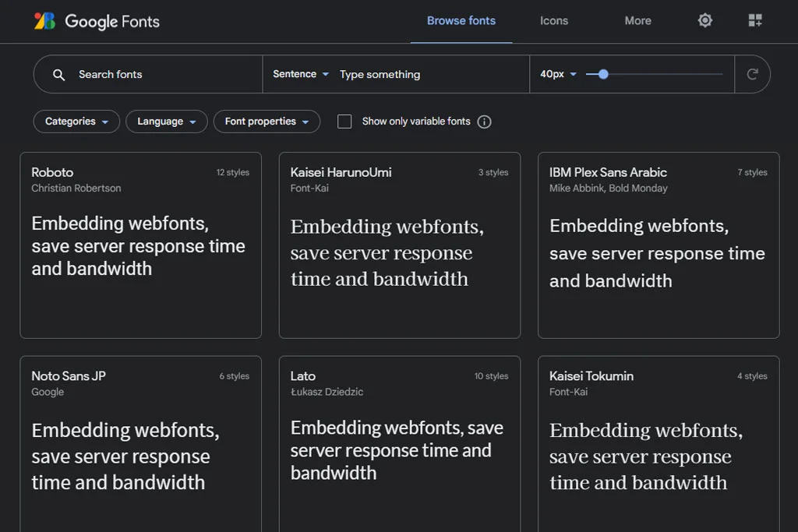Switch to the Icons tab
Image resolution: width=798 pixels, height=532 pixels.
[x=554, y=21]
